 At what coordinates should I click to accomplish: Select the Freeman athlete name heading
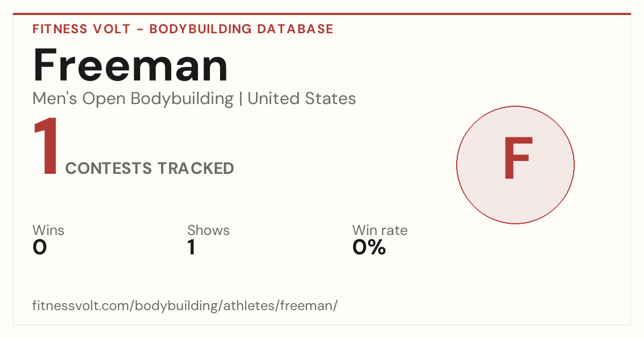tap(130, 65)
